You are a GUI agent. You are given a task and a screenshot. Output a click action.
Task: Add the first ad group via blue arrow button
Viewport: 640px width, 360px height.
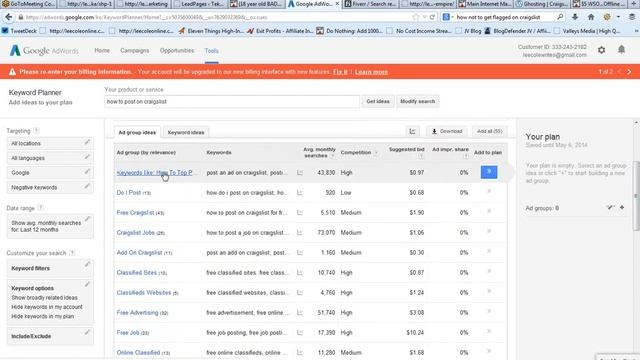pos(489,172)
